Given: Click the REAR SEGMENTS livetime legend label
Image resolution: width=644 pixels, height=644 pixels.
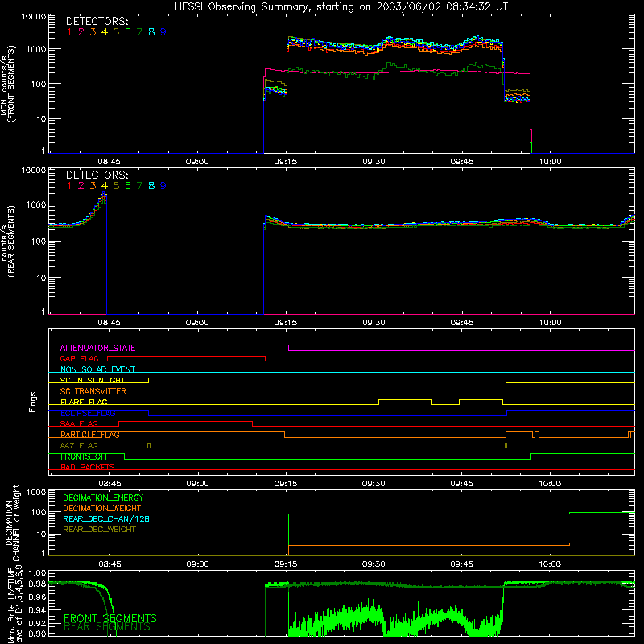Looking at the screenshot, I should pyautogui.click(x=107, y=627).
